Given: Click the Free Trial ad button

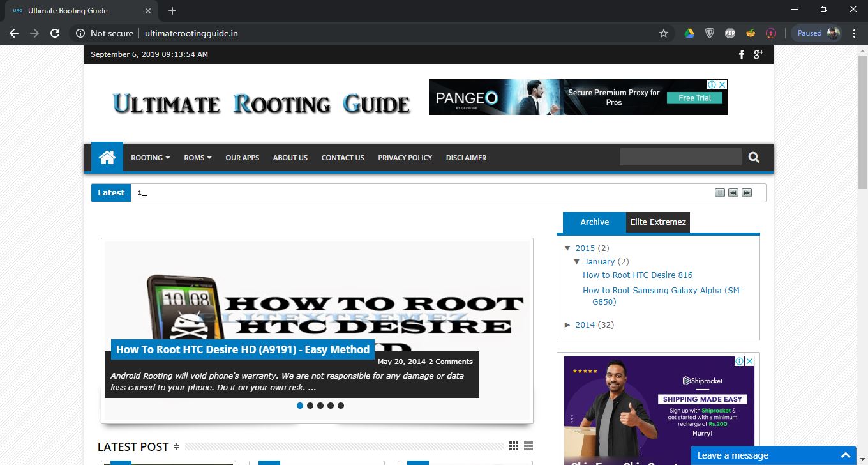Looking at the screenshot, I should pos(695,98).
